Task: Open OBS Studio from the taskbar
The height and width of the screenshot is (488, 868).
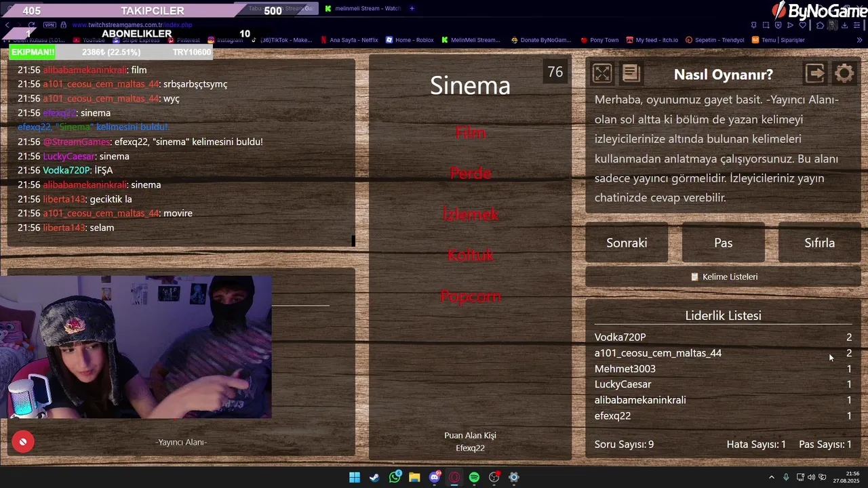Action: click(x=494, y=477)
